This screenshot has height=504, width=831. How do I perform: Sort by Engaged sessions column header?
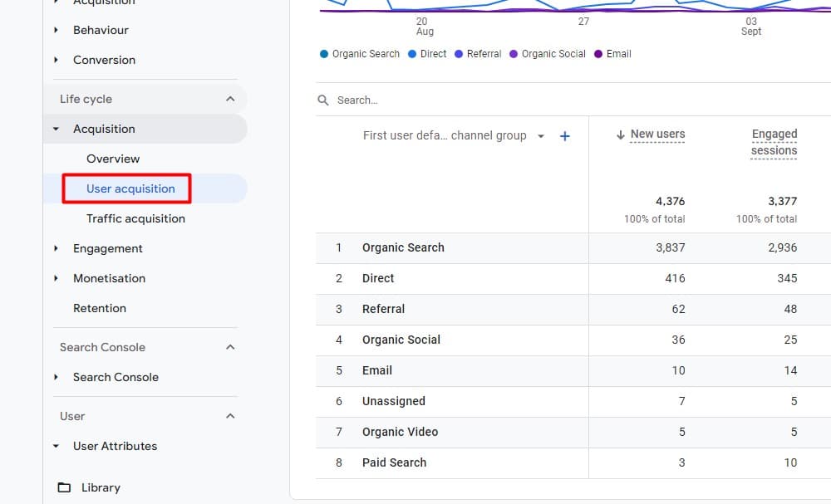click(x=774, y=142)
